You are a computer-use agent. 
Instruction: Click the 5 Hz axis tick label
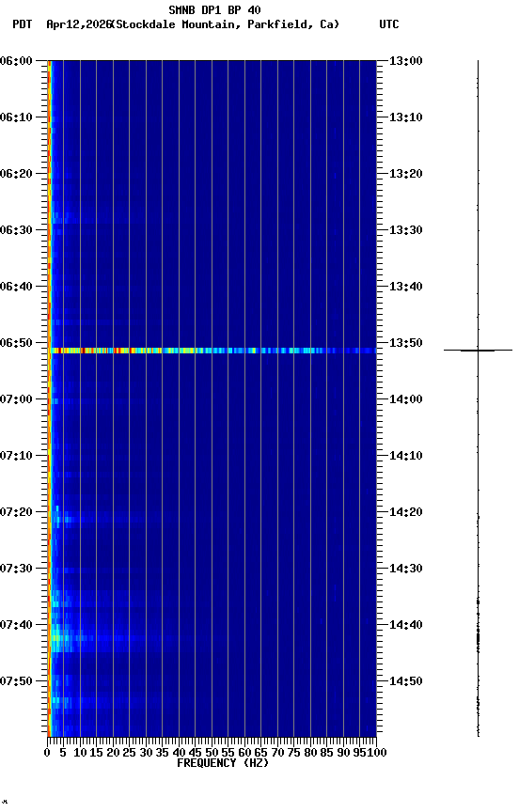tap(63, 754)
